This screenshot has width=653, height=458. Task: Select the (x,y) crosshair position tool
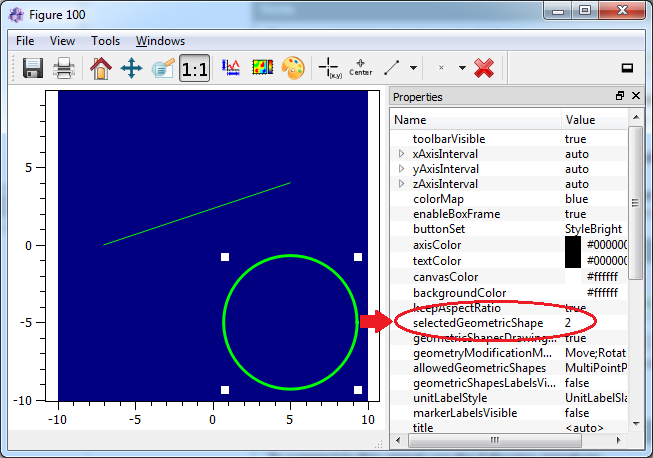pyautogui.click(x=328, y=68)
